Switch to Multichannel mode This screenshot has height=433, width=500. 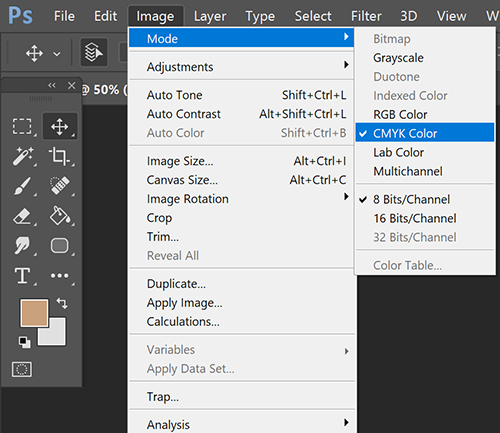(x=425, y=171)
